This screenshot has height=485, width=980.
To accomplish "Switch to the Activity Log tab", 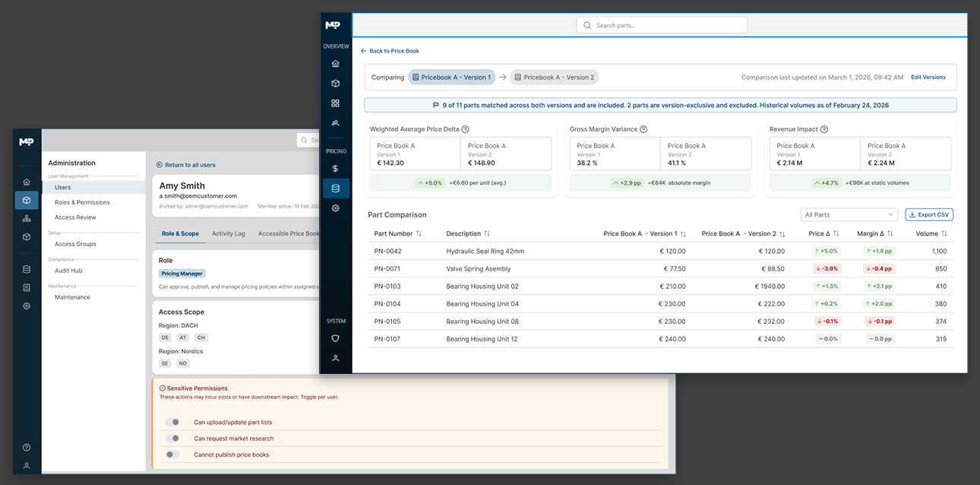I will (229, 233).
